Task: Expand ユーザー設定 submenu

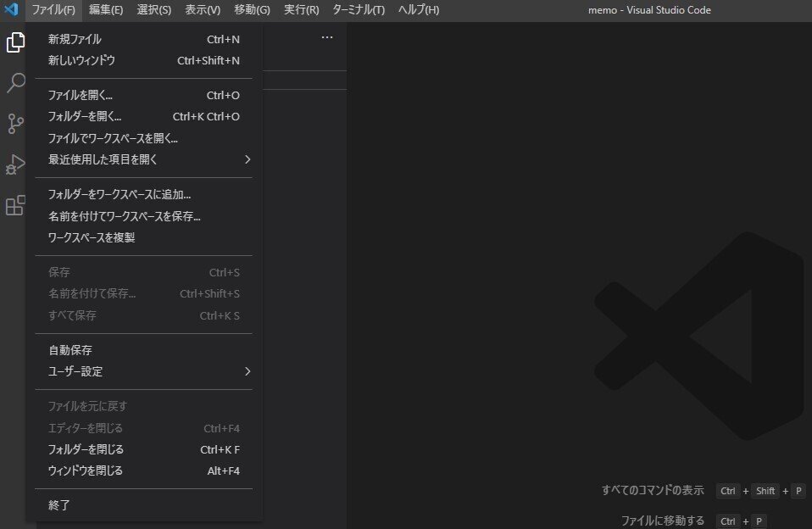Action: (144, 371)
